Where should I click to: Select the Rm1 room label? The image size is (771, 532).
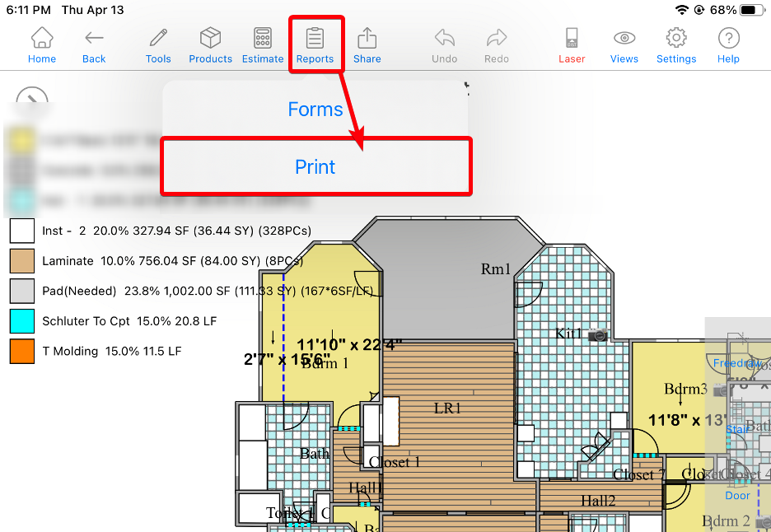tap(496, 269)
